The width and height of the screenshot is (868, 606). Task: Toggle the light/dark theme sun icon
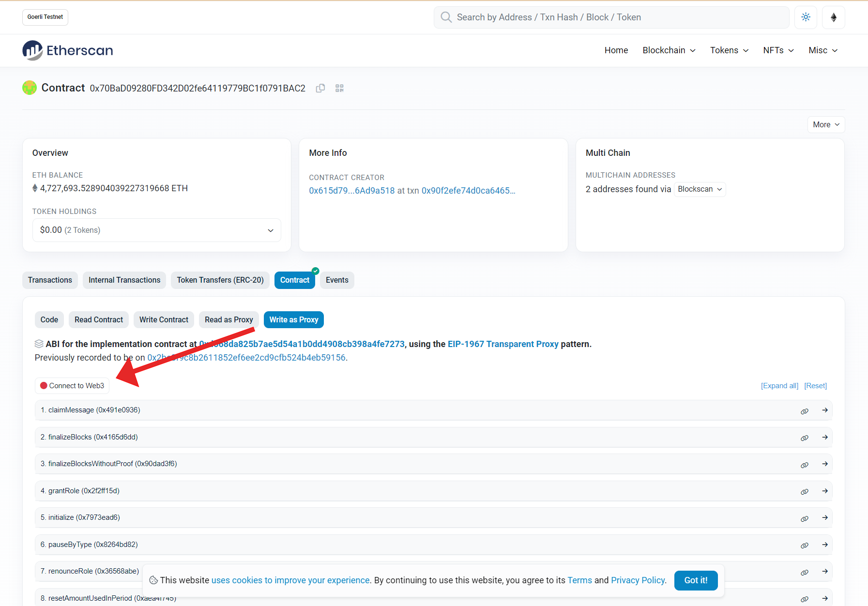pyautogui.click(x=806, y=17)
